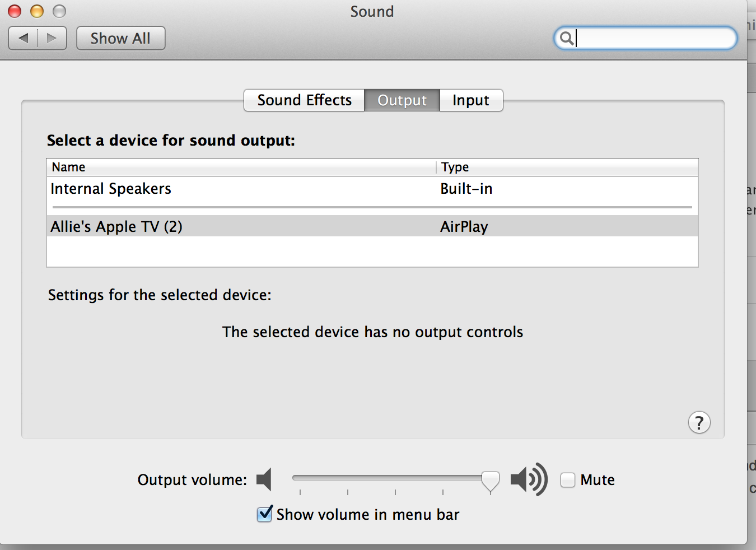Screen dimensions: 756x550
Task: Select the Output tab
Action: coord(402,100)
